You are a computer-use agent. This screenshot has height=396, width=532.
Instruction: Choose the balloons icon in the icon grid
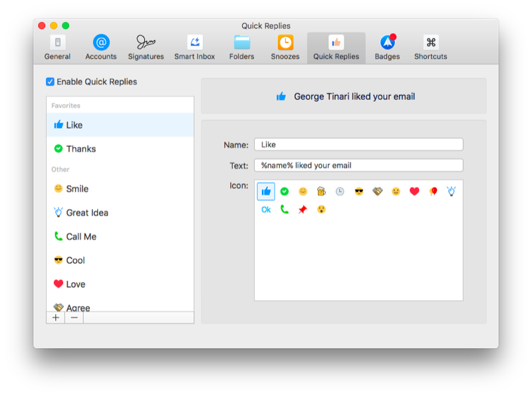(x=433, y=192)
